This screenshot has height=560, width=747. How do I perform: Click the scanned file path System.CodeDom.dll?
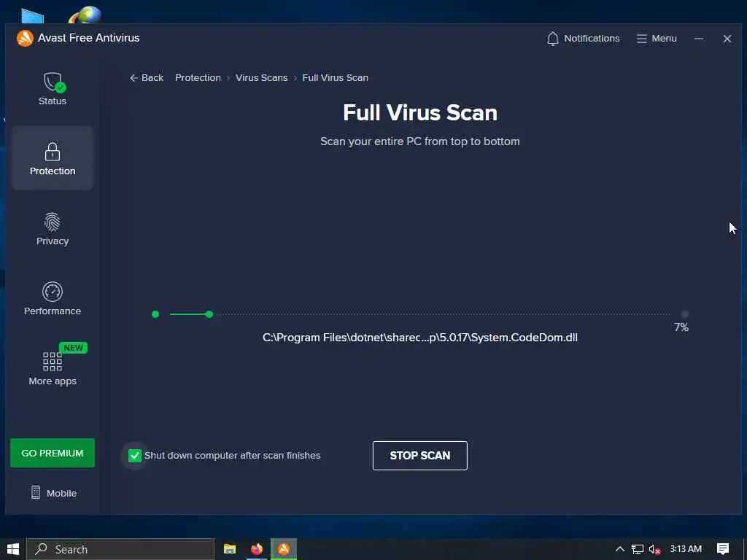[x=419, y=338]
